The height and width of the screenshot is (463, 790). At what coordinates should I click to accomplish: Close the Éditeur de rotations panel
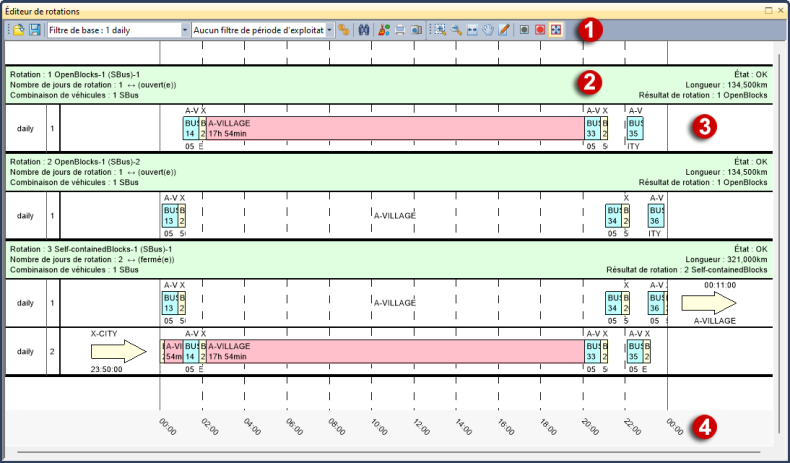point(779,9)
